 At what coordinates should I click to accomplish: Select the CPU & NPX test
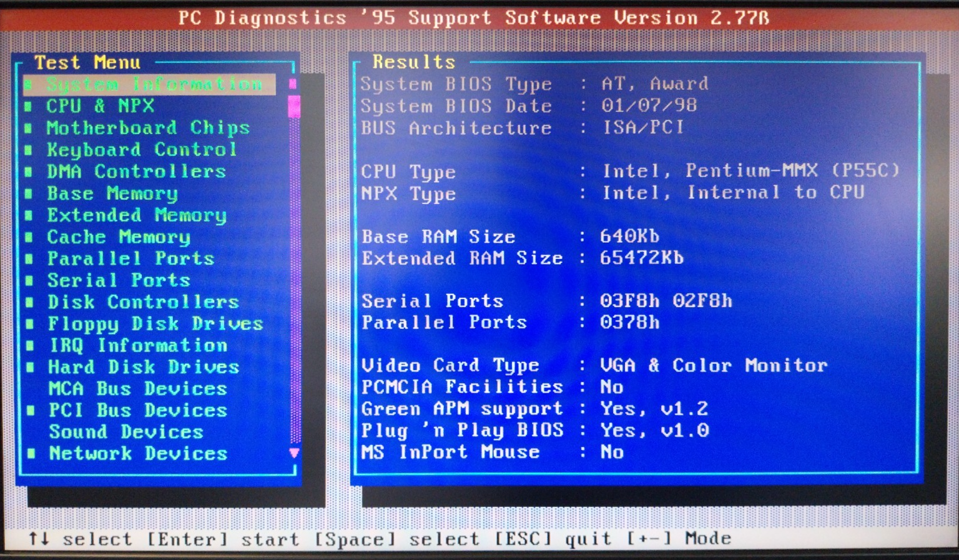tap(100, 106)
